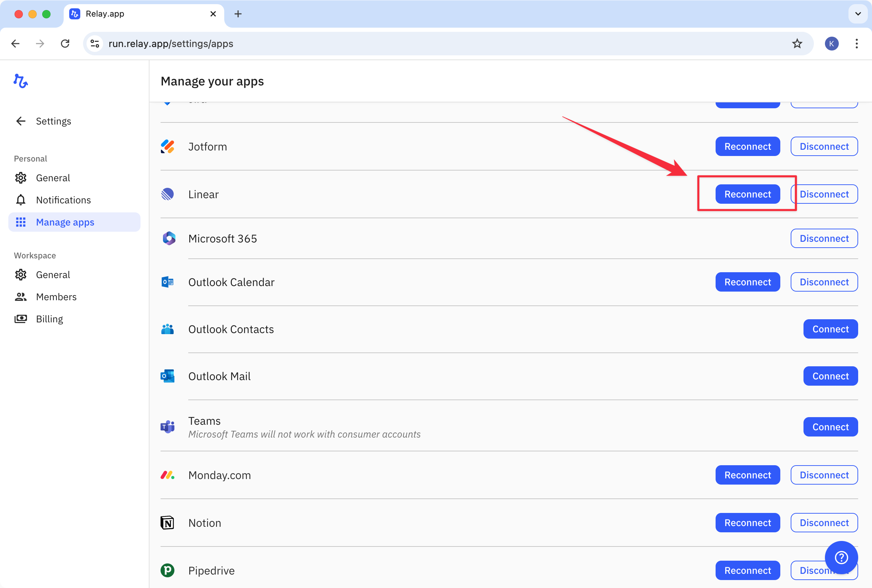
Task: Click the back arrow next to Settings
Action: click(21, 121)
